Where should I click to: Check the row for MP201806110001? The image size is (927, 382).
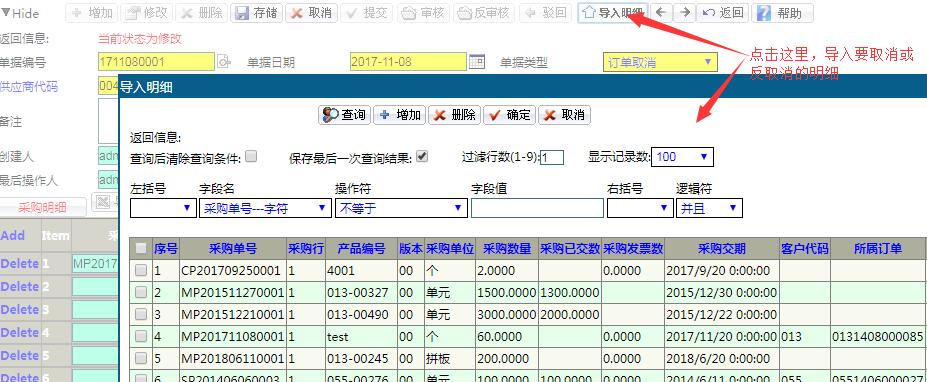141,358
